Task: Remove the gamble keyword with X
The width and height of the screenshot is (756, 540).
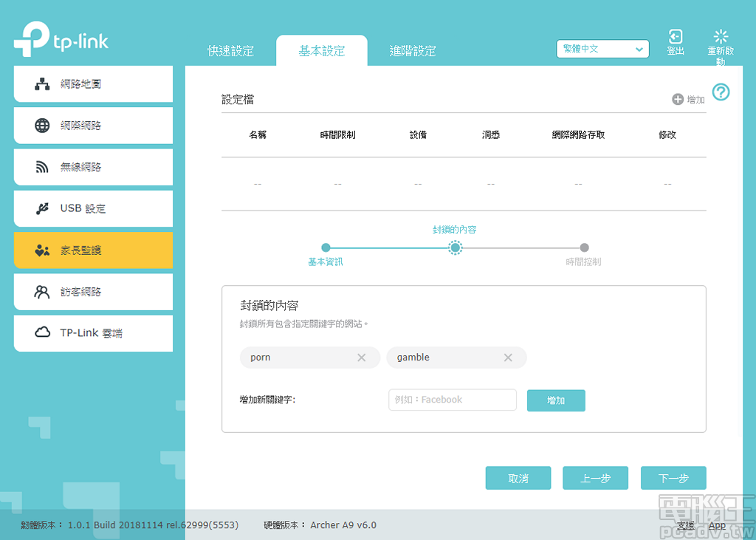Action: coord(508,358)
